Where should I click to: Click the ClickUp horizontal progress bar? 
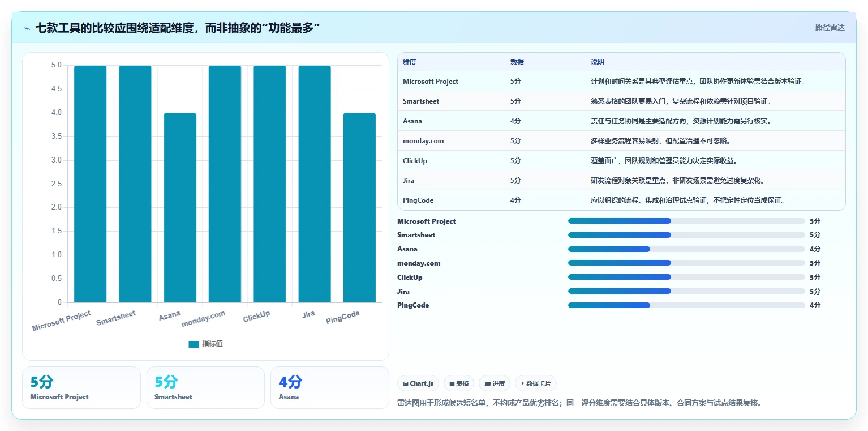click(x=686, y=277)
